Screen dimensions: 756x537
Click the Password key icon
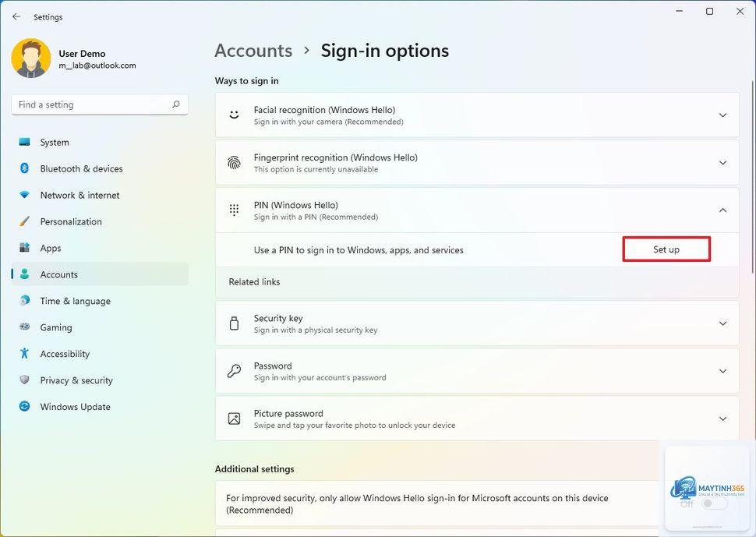[x=235, y=371]
